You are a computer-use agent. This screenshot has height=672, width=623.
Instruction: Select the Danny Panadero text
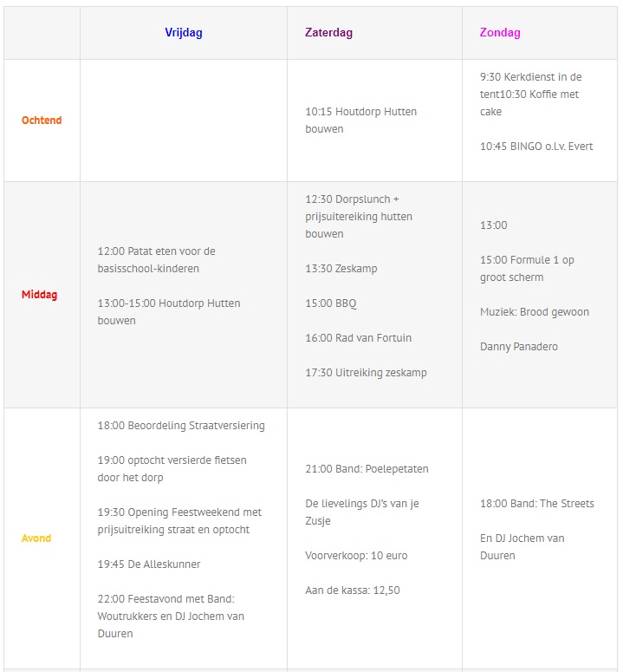tap(519, 346)
